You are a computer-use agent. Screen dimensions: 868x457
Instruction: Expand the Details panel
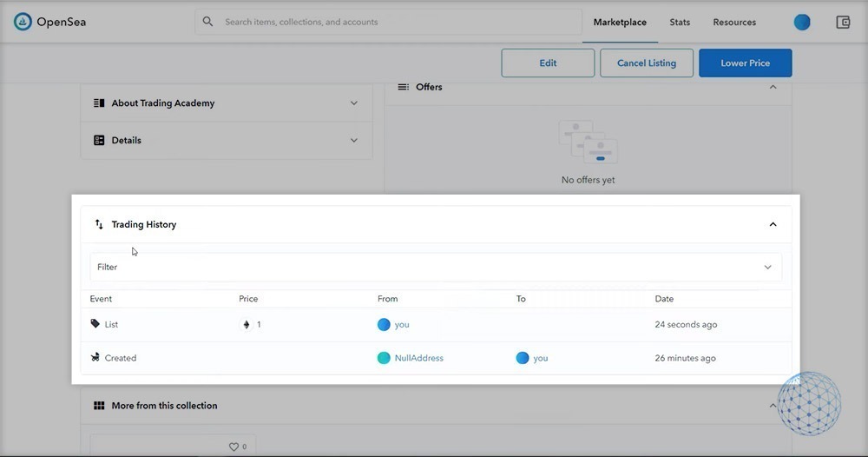[353, 140]
